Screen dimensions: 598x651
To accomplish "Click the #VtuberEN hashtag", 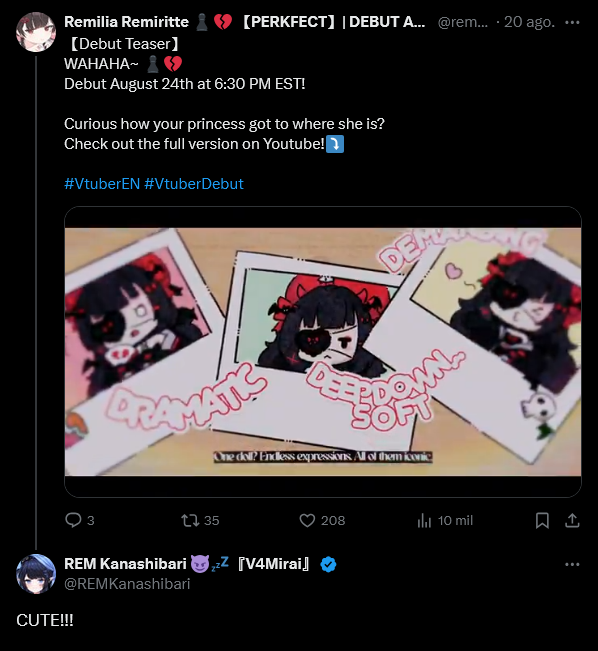I will tap(102, 184).
